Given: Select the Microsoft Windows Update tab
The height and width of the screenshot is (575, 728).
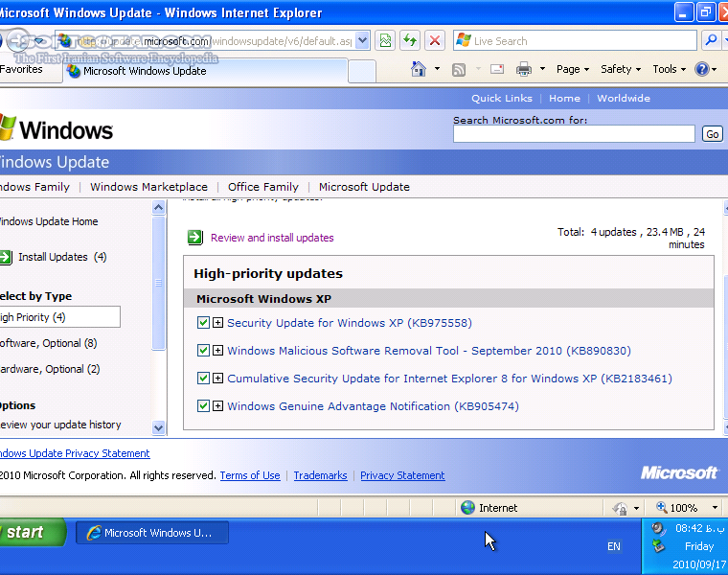Looking at the screenshot, I should [204, 71].
